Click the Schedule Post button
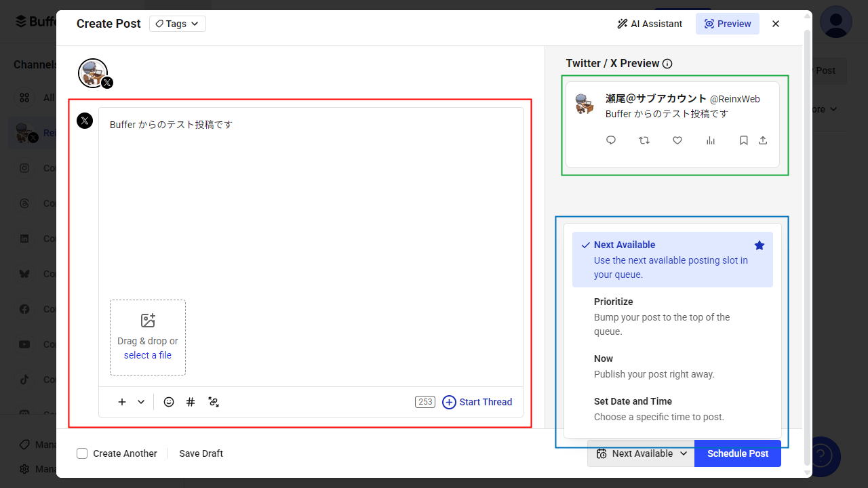The width and height of the screenshot is (868, 488). coord(738,453)
